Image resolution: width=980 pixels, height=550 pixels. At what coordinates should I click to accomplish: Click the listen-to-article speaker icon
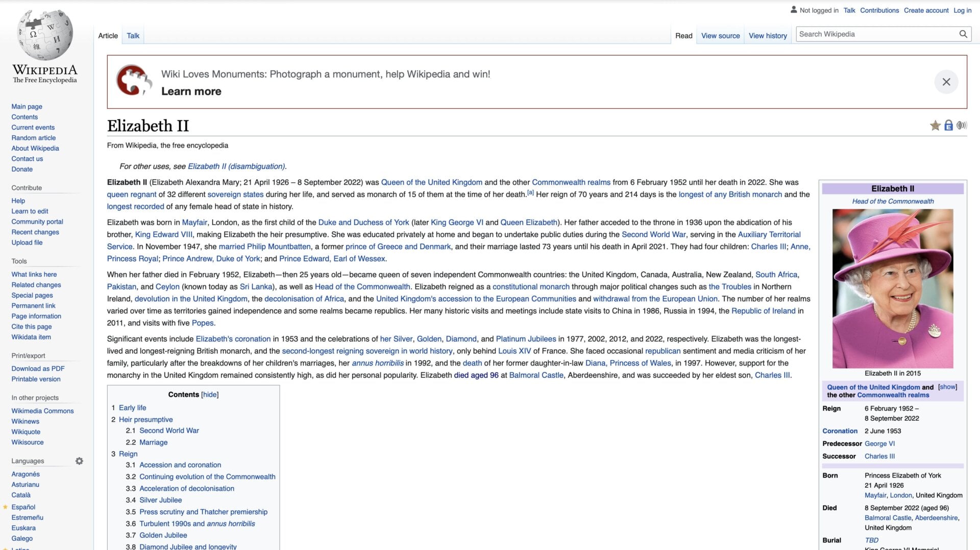(x=961, y=125)
